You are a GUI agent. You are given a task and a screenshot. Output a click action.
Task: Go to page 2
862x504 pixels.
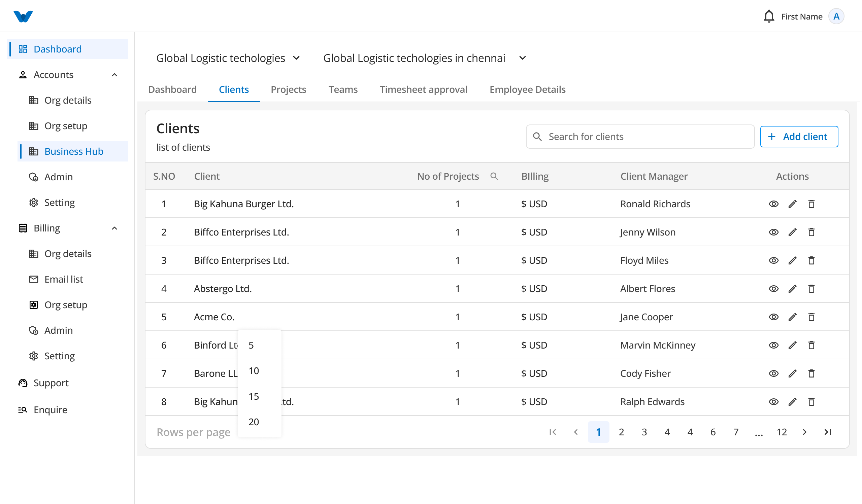click(x=621, y=432)
